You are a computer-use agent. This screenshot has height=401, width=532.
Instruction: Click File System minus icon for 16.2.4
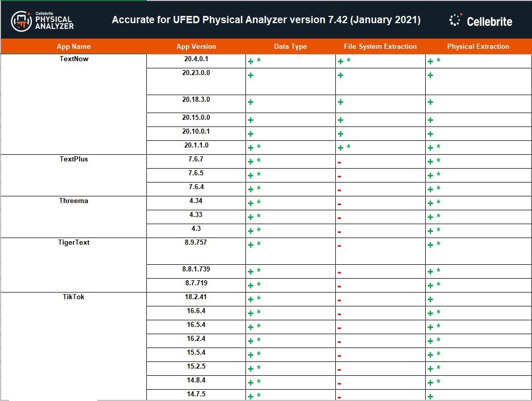pos(339,342)
